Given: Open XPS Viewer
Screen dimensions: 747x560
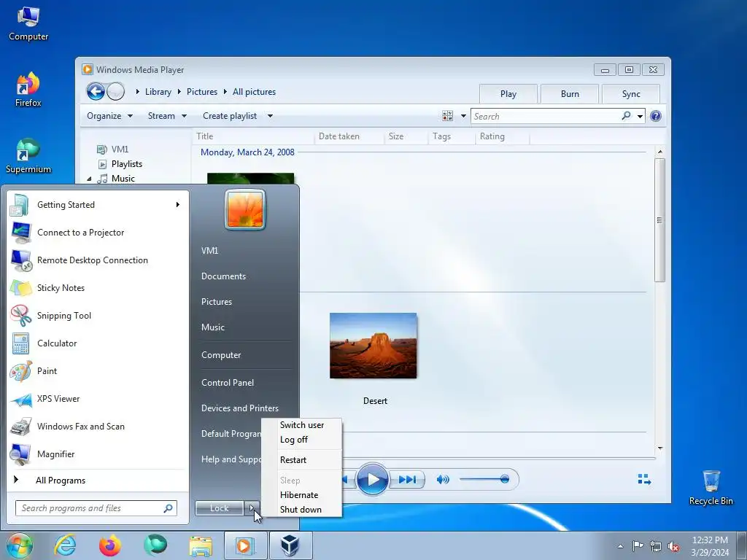Looking at the screenshot, I should [x=98, y=399].
